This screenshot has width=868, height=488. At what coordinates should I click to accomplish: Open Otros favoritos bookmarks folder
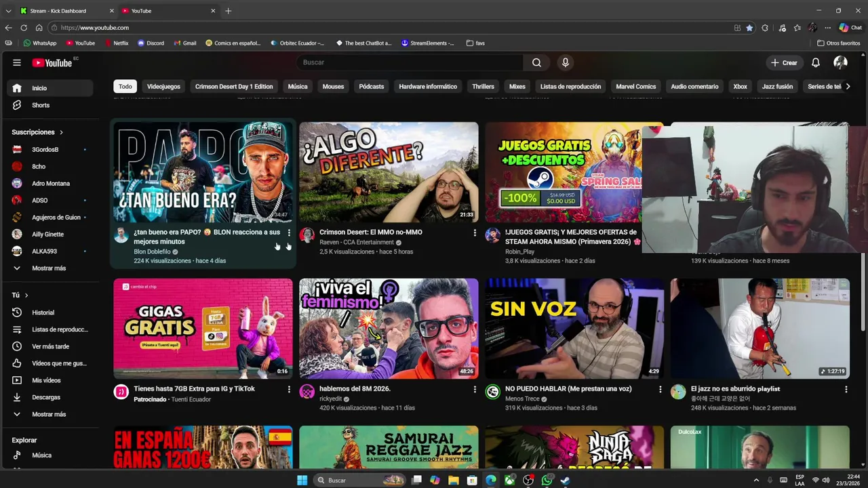[x=838, y=43]
